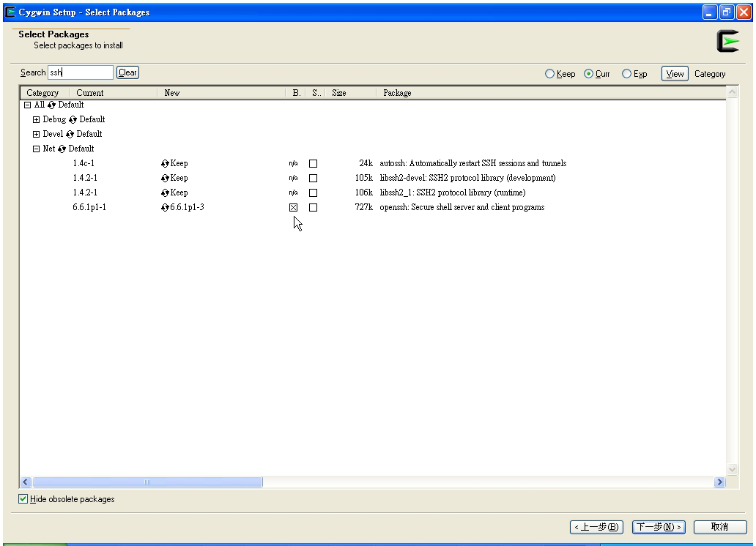Click the 105k size value

pyautogui.click(x=364, y=178)
